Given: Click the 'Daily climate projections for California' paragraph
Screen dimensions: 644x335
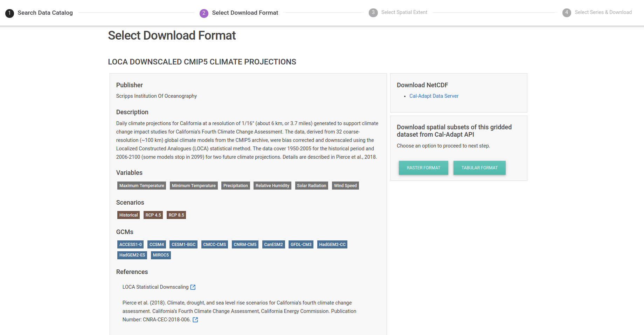Looking at the screenshot, I should (247, 140).
